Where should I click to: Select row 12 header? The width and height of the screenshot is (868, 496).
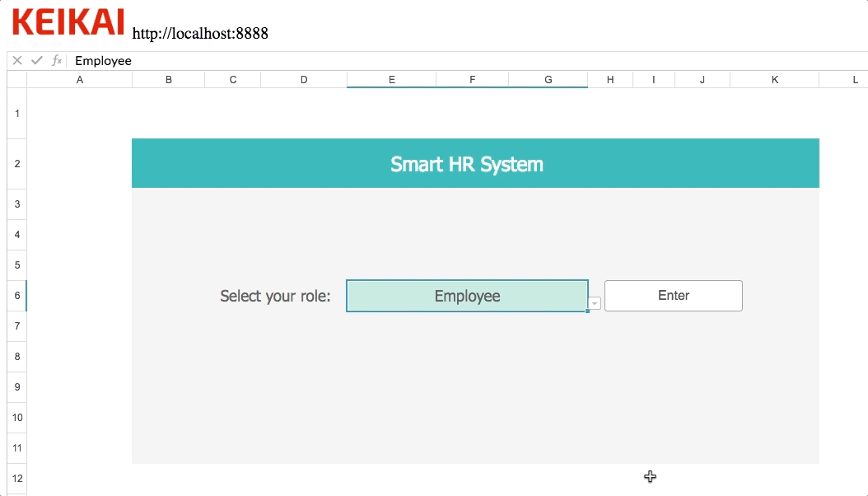point(17,478)
